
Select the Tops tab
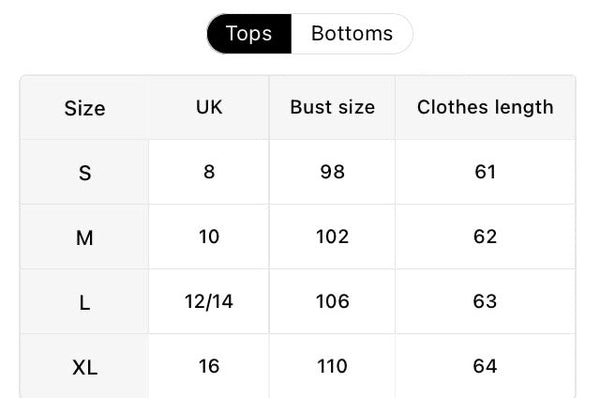249,34
